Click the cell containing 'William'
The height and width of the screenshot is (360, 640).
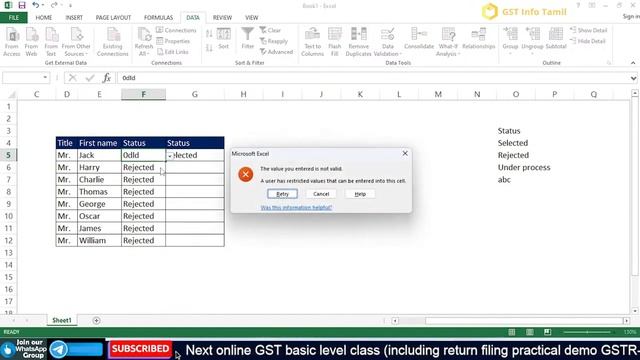click(99, 240)
